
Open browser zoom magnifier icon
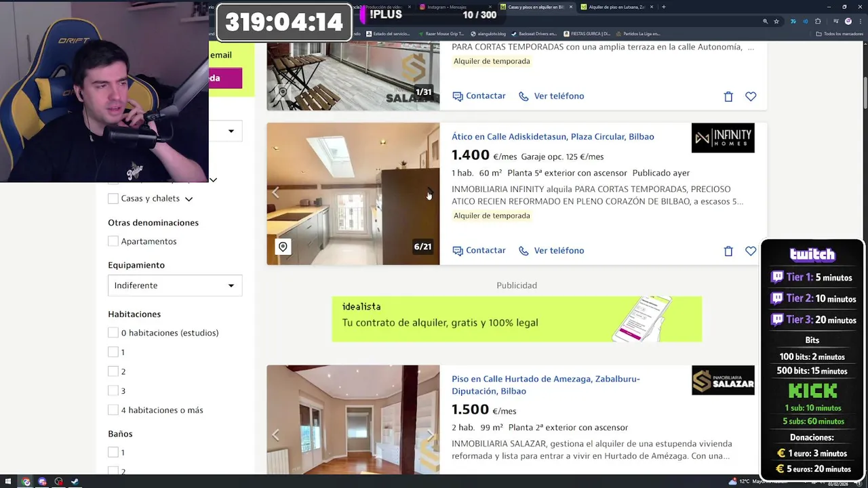tap(766, 21)
